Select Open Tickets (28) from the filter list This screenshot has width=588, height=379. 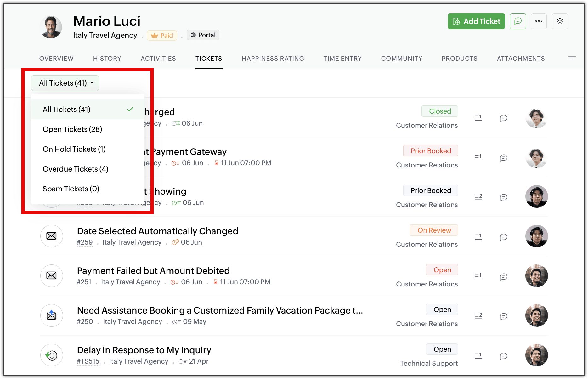(x=72, y=129)
